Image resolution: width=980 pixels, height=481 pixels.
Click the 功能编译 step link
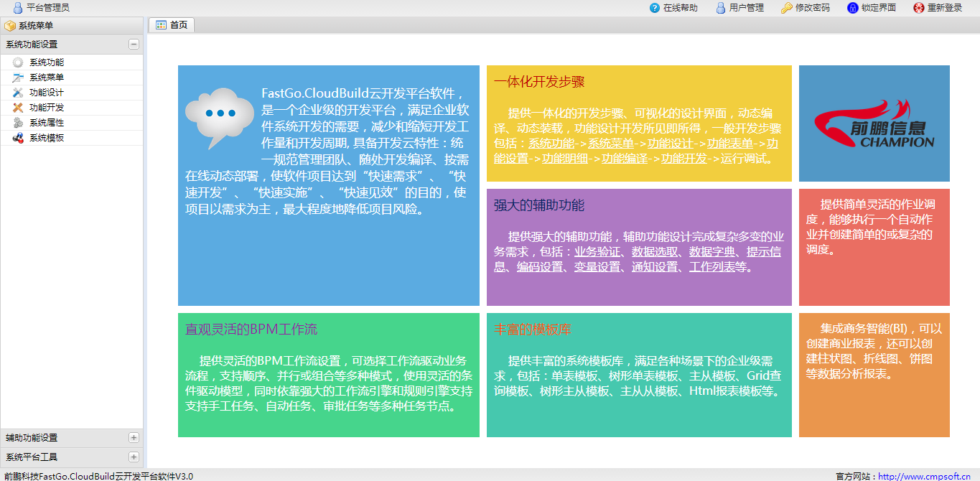point(624,159)
